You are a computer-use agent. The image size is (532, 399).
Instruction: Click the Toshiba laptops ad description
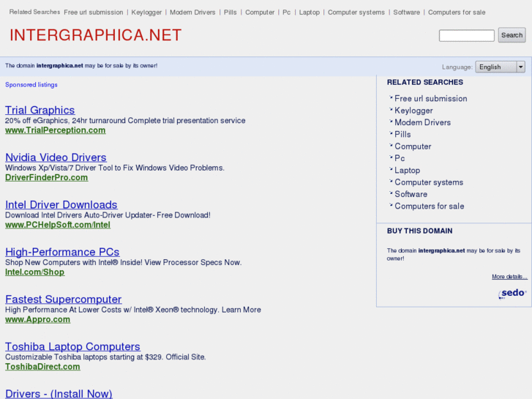click(x=105, y=357)
